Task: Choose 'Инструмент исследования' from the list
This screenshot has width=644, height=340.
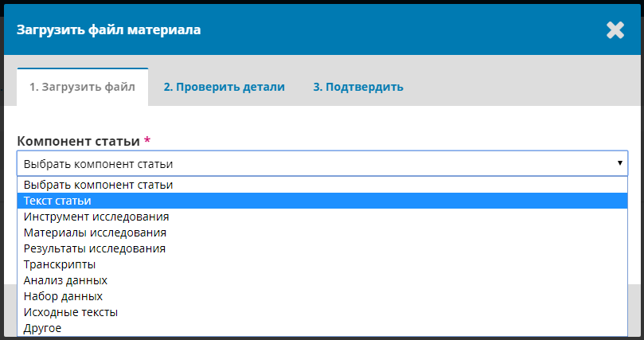Action: 96,217
